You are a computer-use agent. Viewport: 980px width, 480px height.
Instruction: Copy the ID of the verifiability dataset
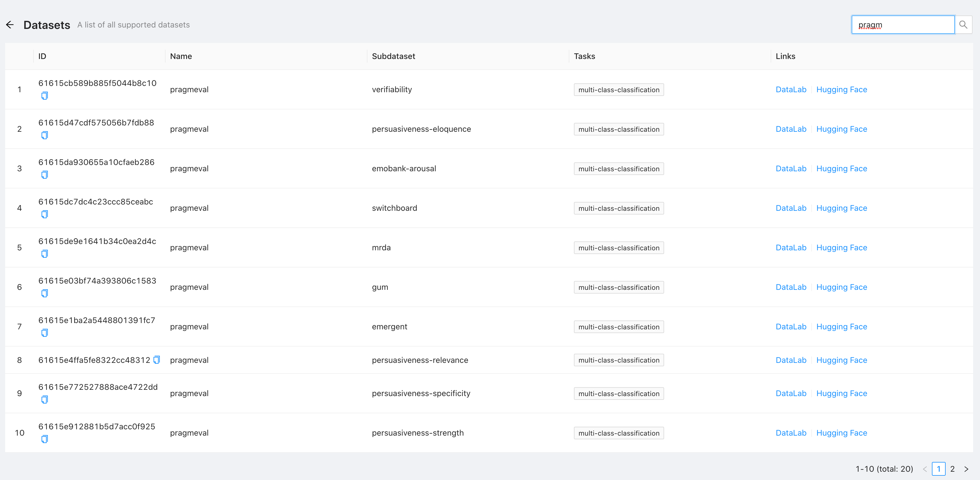coord(44,96)
